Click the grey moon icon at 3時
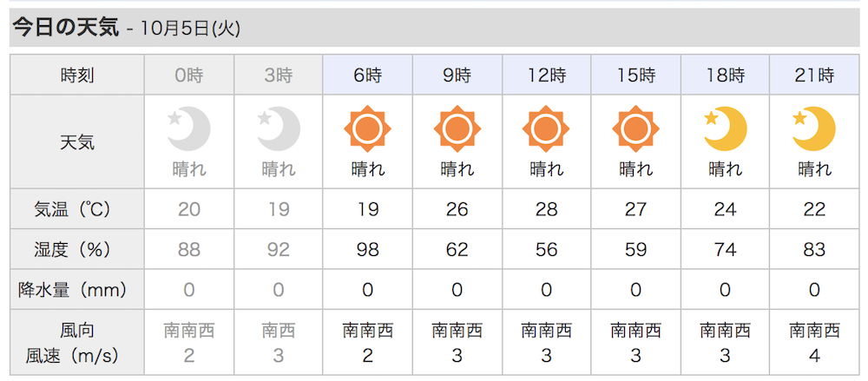Screen dimensions: 868x381 279,129
